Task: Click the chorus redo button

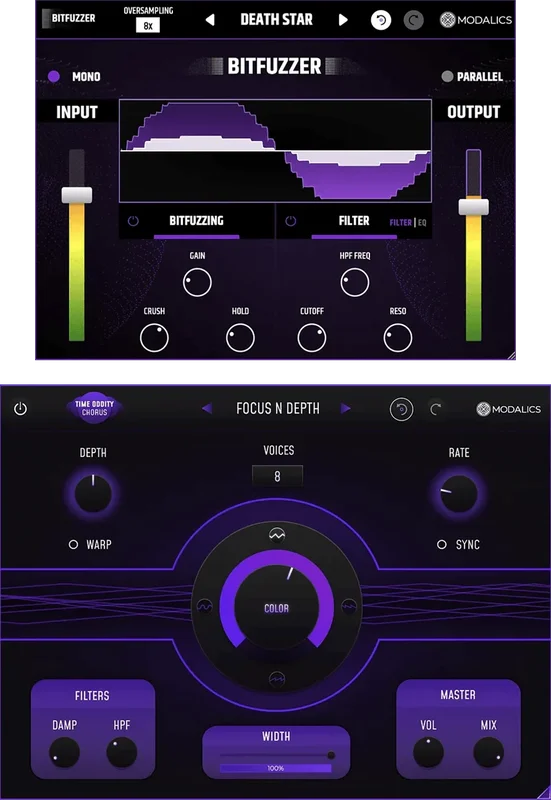Action: pyautogui.click(x=435, y=409)
